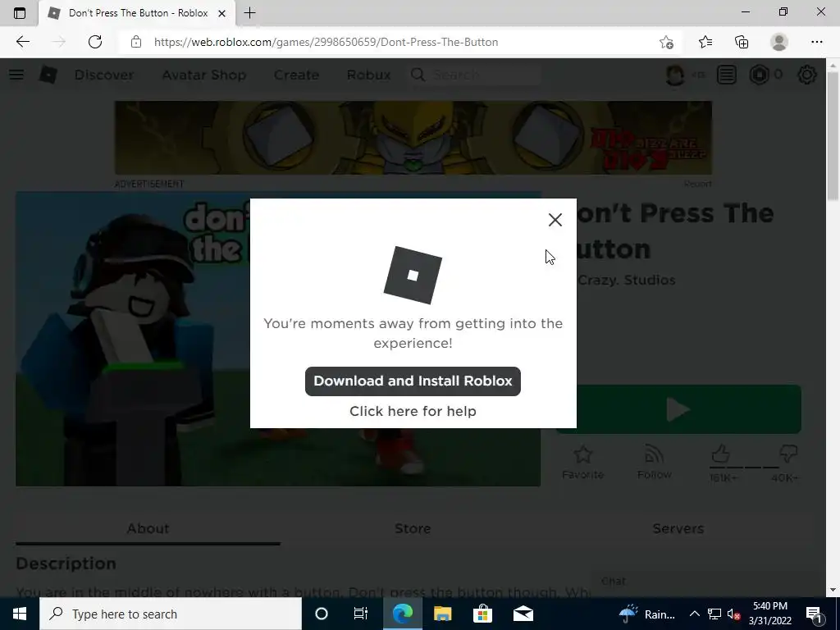Screen dimensions: 840x630
Task: Open Roblox settings gear
Action: pyautogui.click(x=807, y=75)
